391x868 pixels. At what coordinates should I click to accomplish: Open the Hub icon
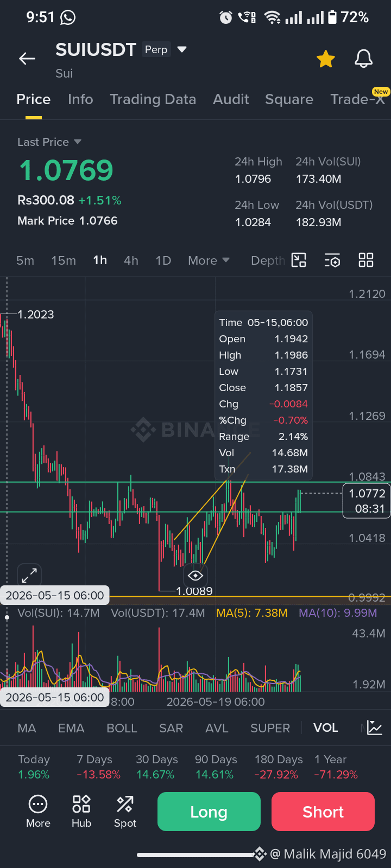click(x=81, y=812)
